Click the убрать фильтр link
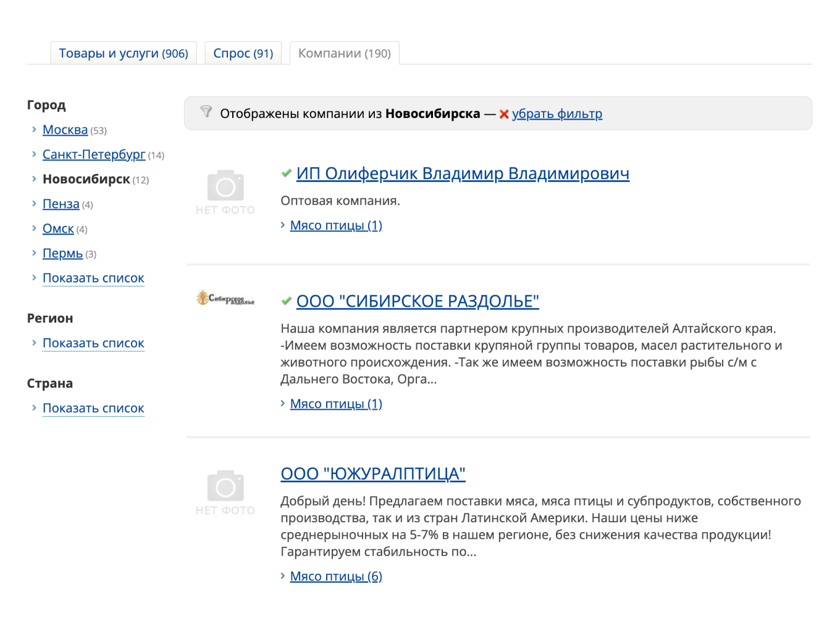Screen dimensions: 840x624 pos(556,114)
